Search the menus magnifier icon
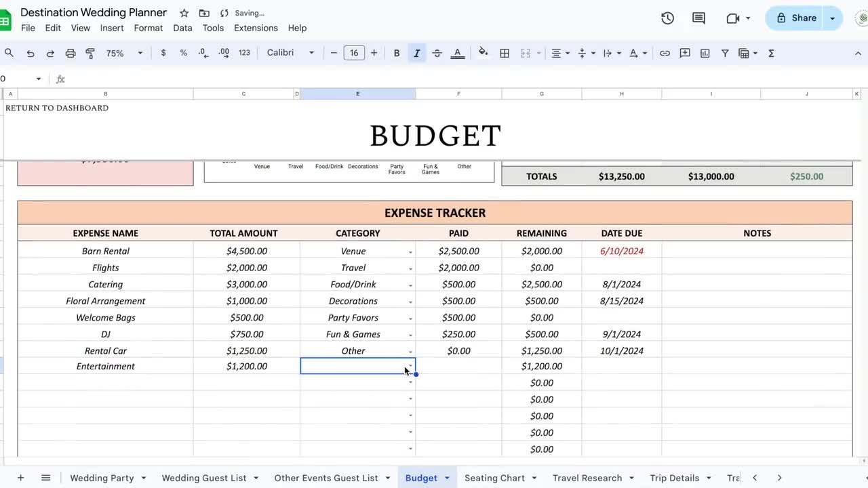868x488 pixels. (x=9, y=53)
